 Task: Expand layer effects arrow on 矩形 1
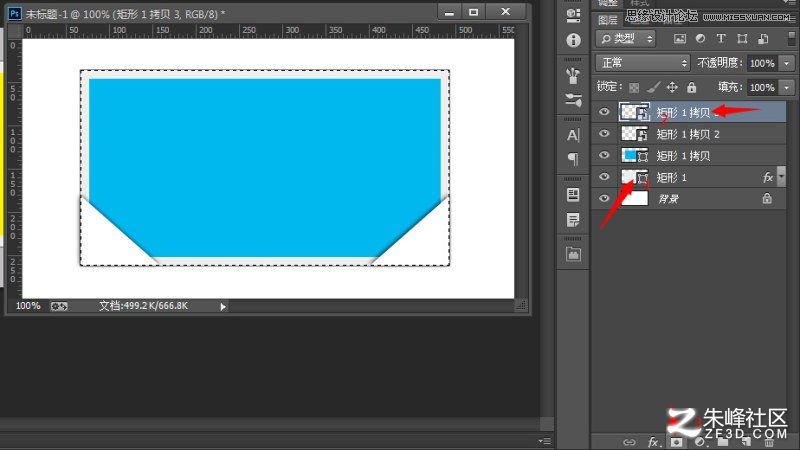pyautogui.click(x=781, y=177)
